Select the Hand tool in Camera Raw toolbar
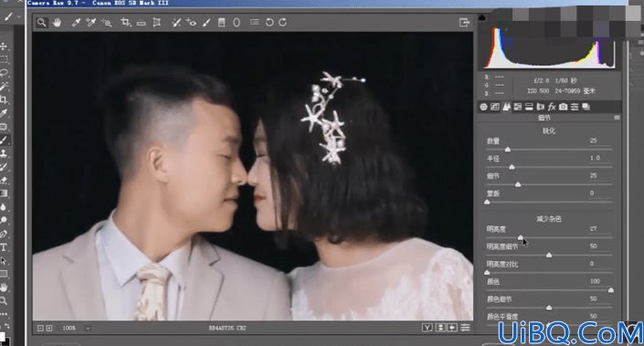The height and width of the screenshot is (346, 644). coord(57,23)
